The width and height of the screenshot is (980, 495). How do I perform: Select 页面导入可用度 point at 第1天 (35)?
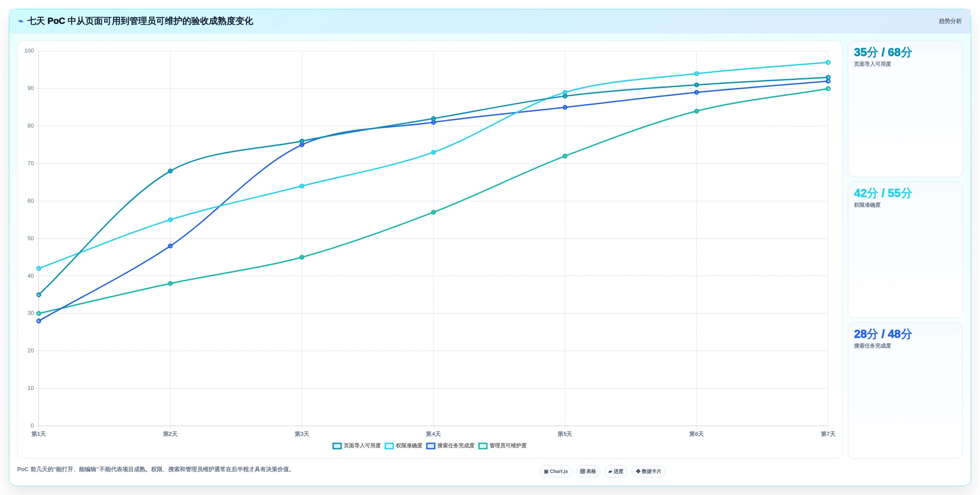pos(39,295)
